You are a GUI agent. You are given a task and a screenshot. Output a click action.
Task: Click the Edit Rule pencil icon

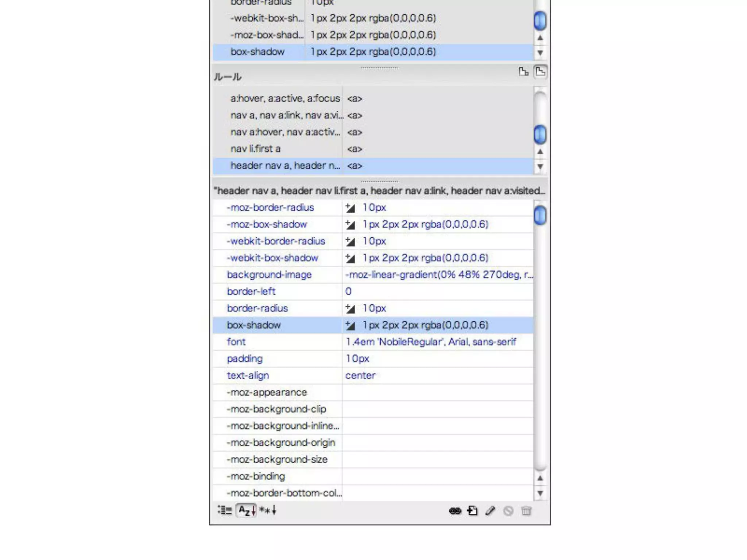click(490, 511)
